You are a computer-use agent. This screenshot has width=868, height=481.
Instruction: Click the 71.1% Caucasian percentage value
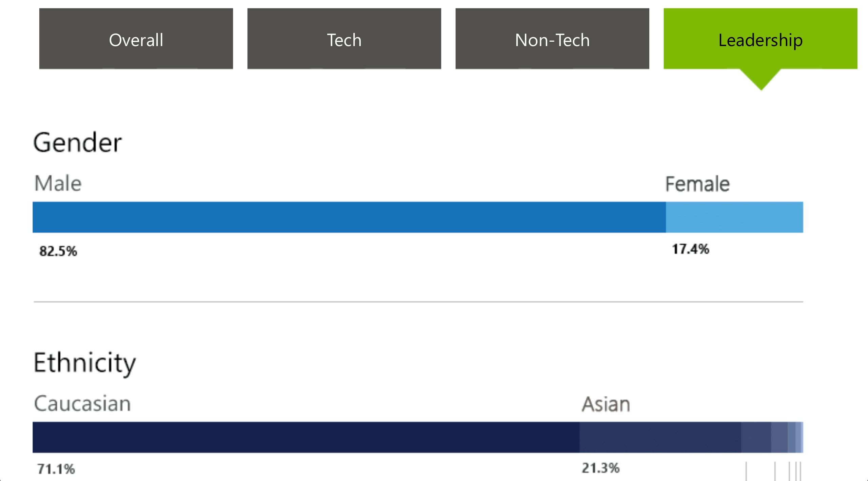tap(56, 469)
